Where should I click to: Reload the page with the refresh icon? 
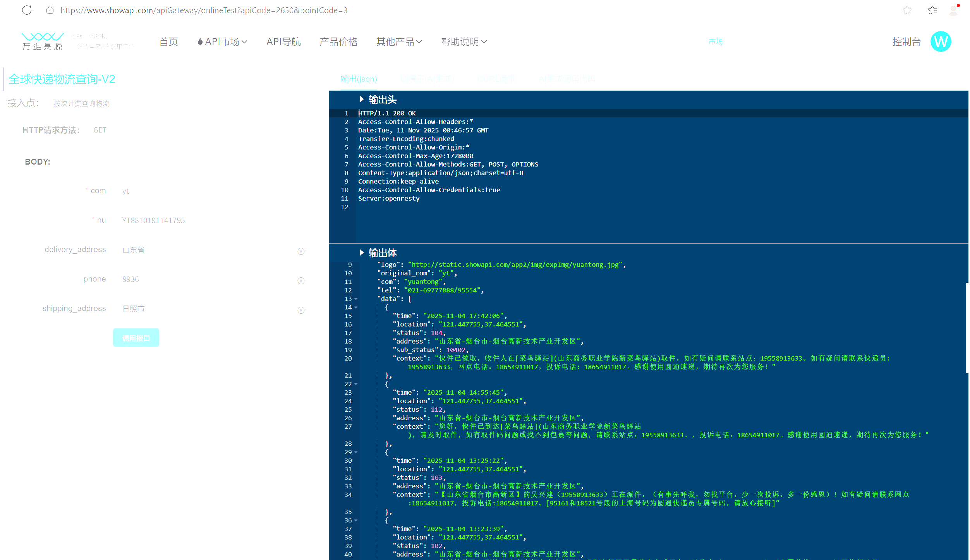(27, 10)
